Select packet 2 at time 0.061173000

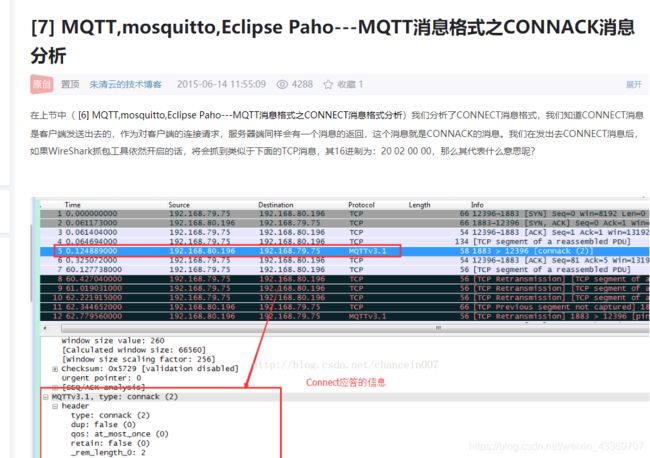click(344, 223)
